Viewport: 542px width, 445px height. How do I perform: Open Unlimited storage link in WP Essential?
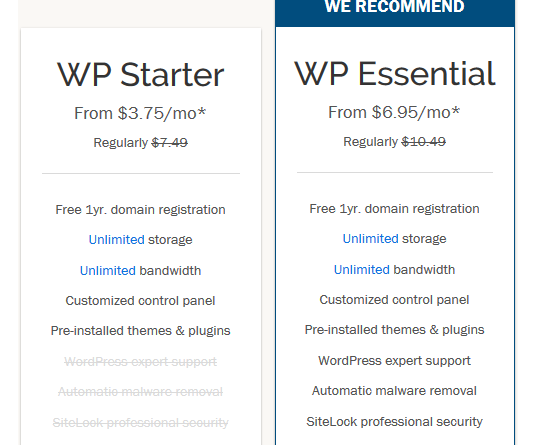(371, 239)
